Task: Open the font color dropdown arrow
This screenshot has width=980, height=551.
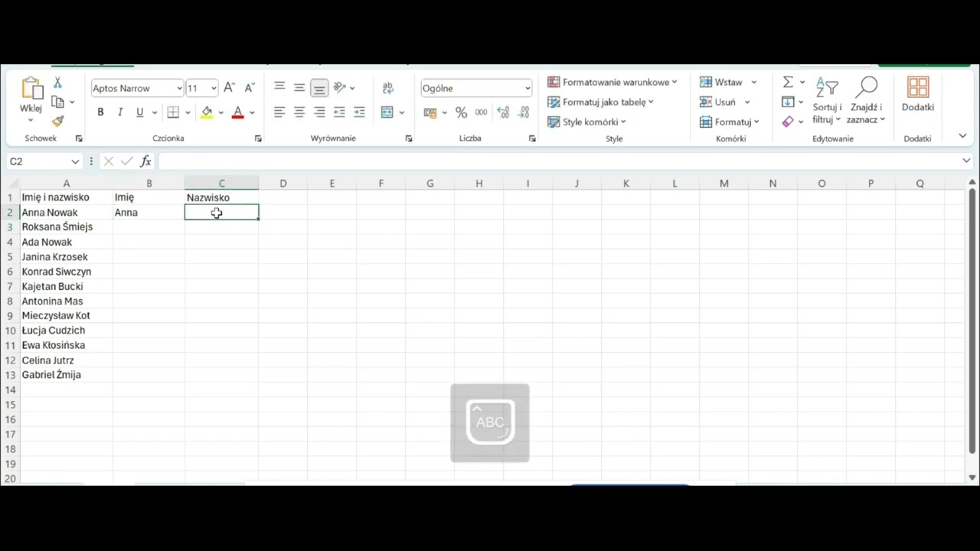Action: (252, 112)
